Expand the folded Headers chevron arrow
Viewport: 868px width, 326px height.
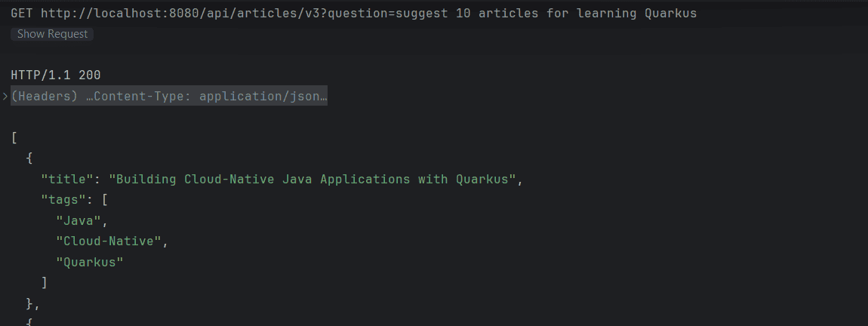point(5,97)
